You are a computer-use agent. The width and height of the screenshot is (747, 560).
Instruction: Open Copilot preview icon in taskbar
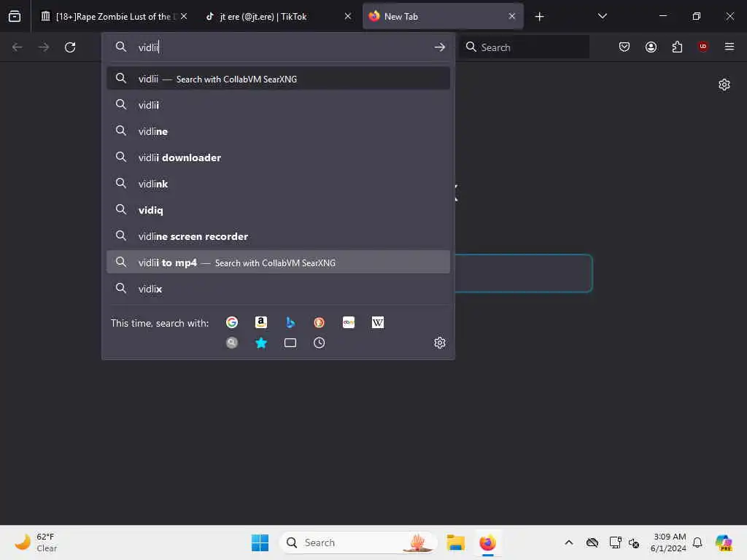(724, 542)
